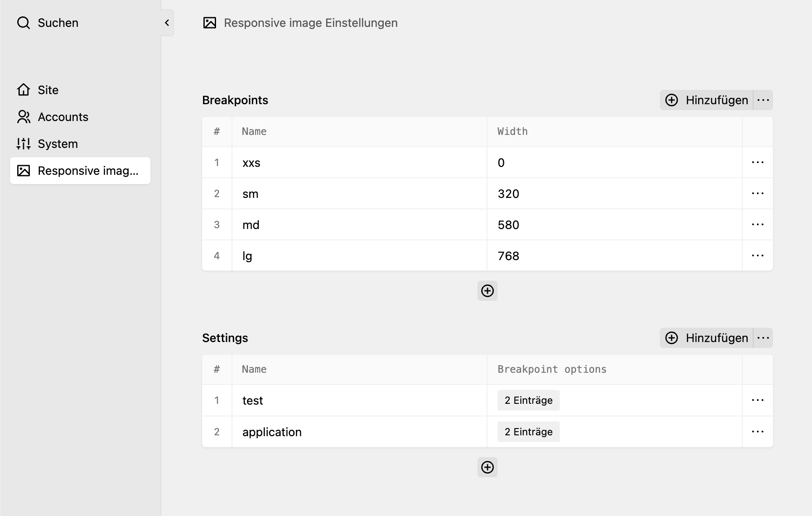Open the Site menu entry
Image resolution: width=812 pixels, height=516 pixels.
pyautogui.click(x=80, y=90)
